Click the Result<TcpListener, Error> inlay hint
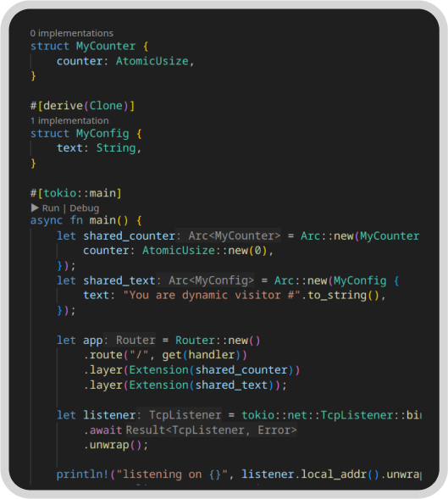This screenshot has height=499, width=448. [211, 430]
